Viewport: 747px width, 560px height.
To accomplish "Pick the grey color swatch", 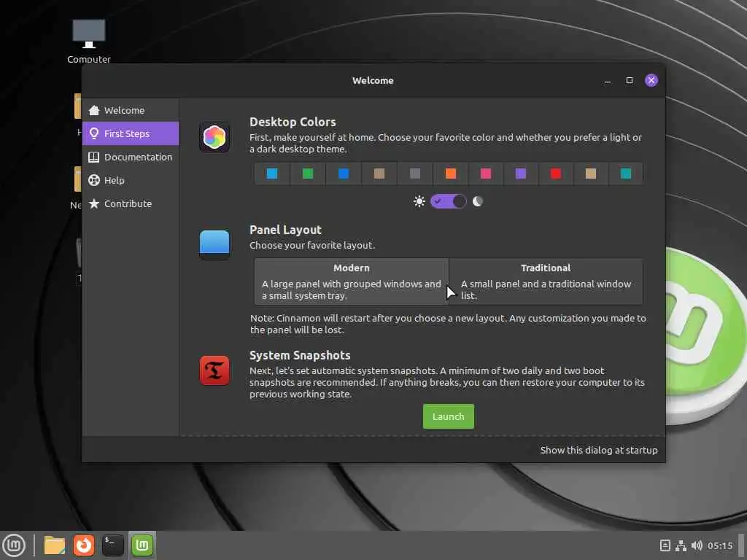I will (415, 174).
